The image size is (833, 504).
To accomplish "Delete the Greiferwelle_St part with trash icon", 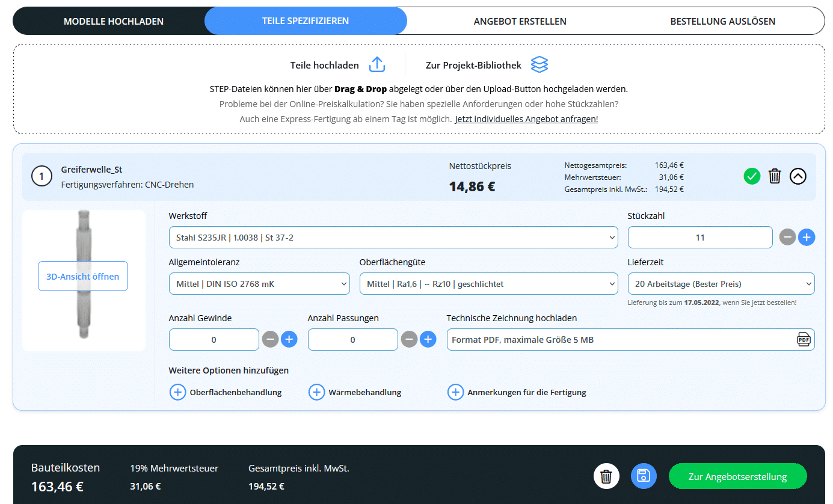I will 775,176.
